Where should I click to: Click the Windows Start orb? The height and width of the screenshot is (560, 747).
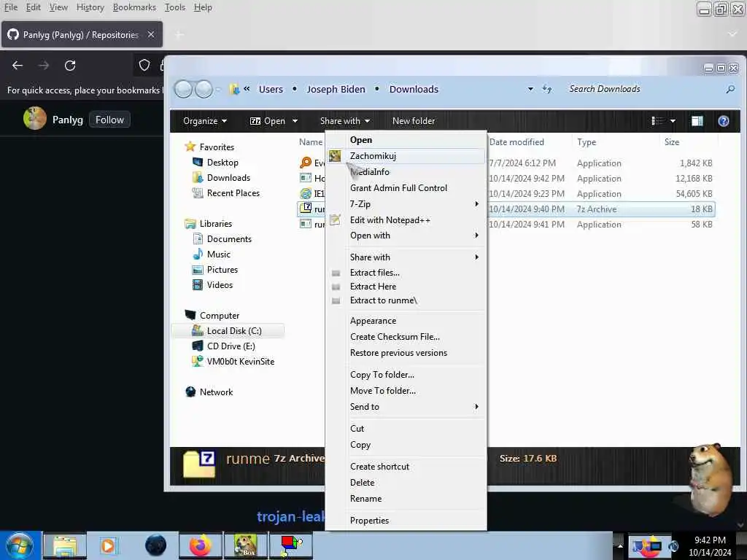[x=20, y=545]
